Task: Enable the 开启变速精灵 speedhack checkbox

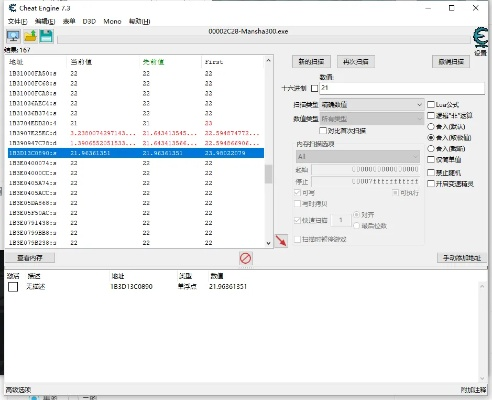Action: (431, 184)
